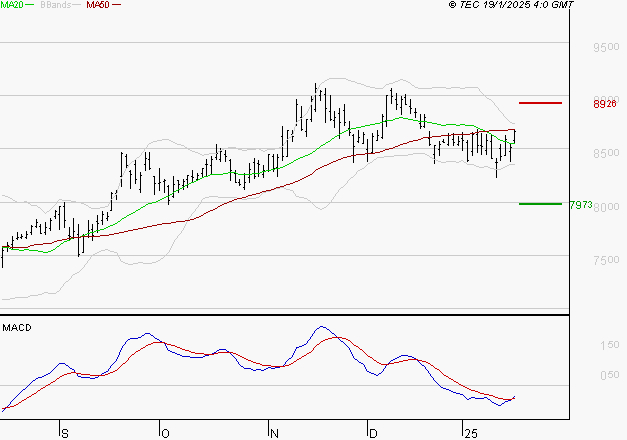This screenshot has width=627, height=440.
Task: Click the green support level line
Action: pos(540,204)
